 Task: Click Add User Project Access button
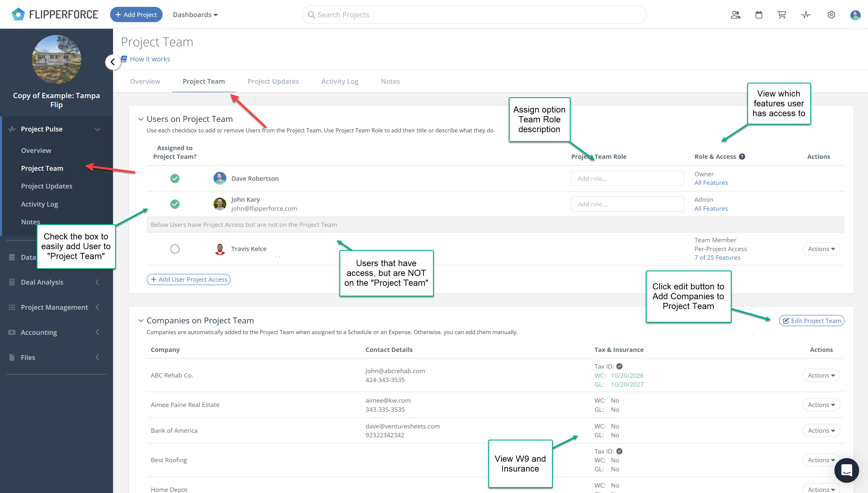click(189, 279)
